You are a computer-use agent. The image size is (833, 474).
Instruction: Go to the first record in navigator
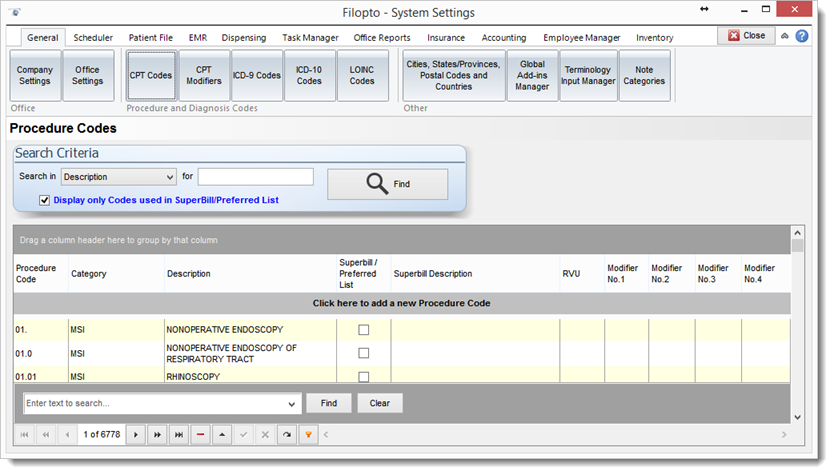[x=24, y=435]
